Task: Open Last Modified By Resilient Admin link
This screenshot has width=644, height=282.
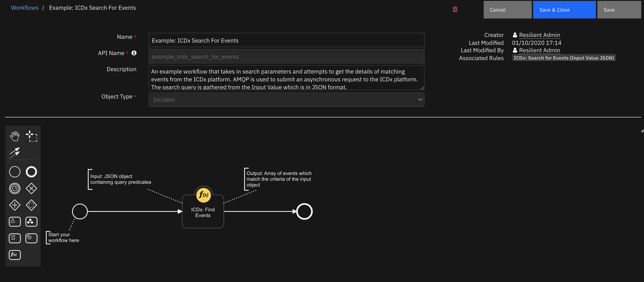Action: pyautogui.click(x=539, y=50)
